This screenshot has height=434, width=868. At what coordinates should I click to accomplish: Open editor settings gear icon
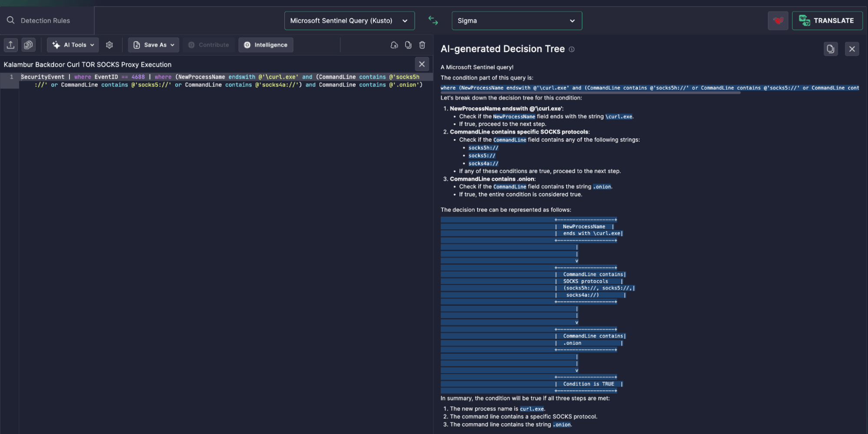click(109, 45)
